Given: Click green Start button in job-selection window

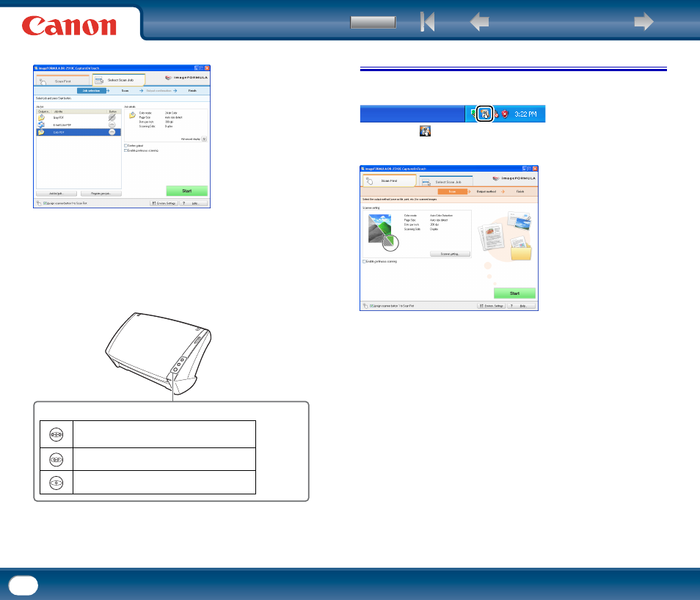Looking at the screenshot, I should 187,191.
